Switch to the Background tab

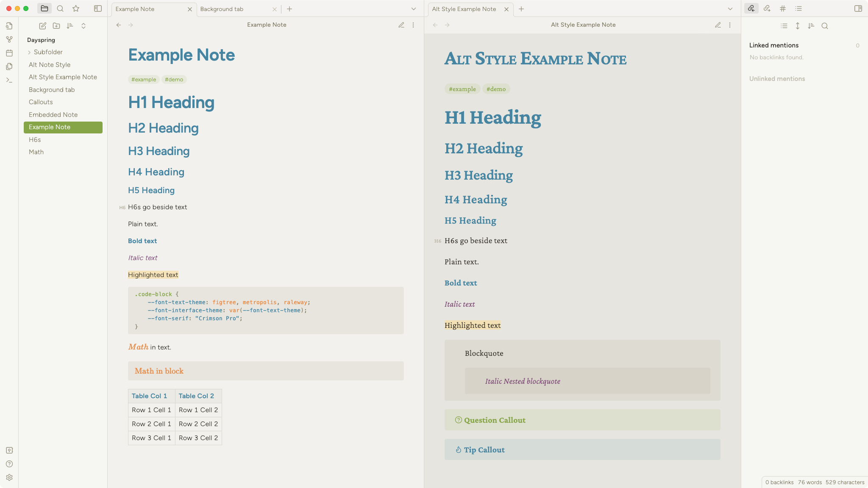[222, 9]
